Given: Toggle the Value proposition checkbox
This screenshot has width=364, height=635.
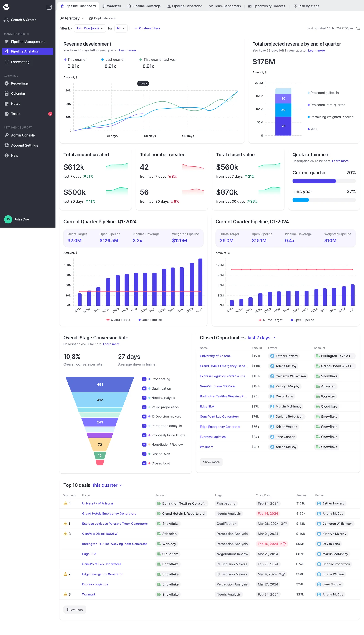Looking at the screenshot, I should [x=144, y=407].
